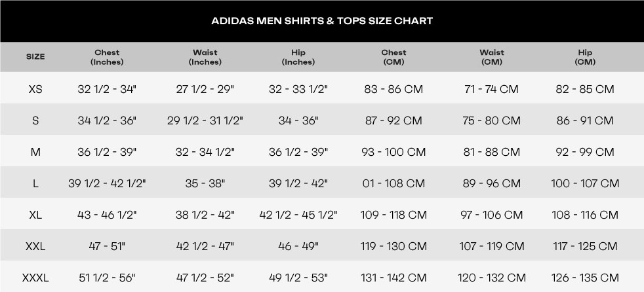The width and height of the screenshot is (644, 292).
Task: Click the Waist (CM) column header
Action: 492,58
